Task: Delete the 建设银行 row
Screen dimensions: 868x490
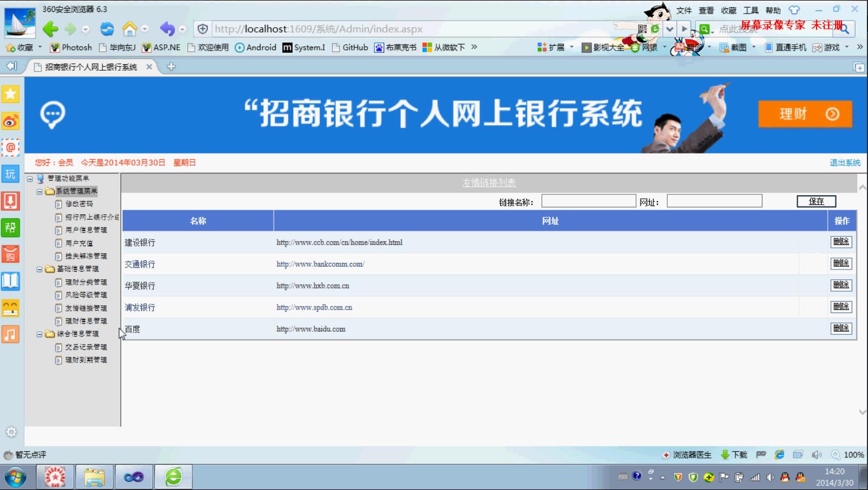Action: point(841,242)
